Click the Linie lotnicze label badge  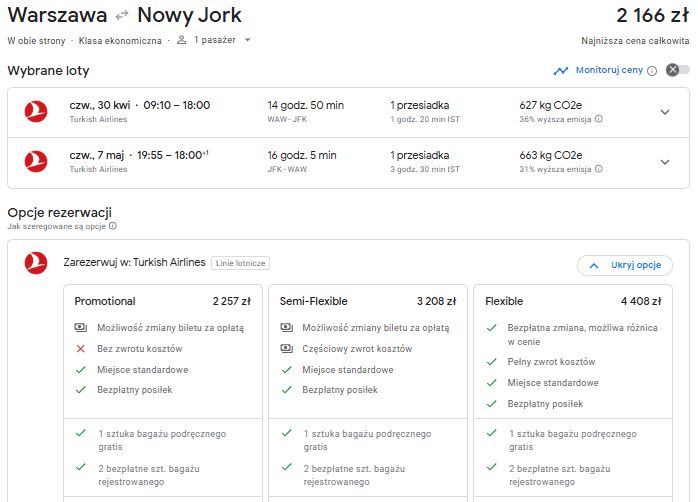[240, 263]
